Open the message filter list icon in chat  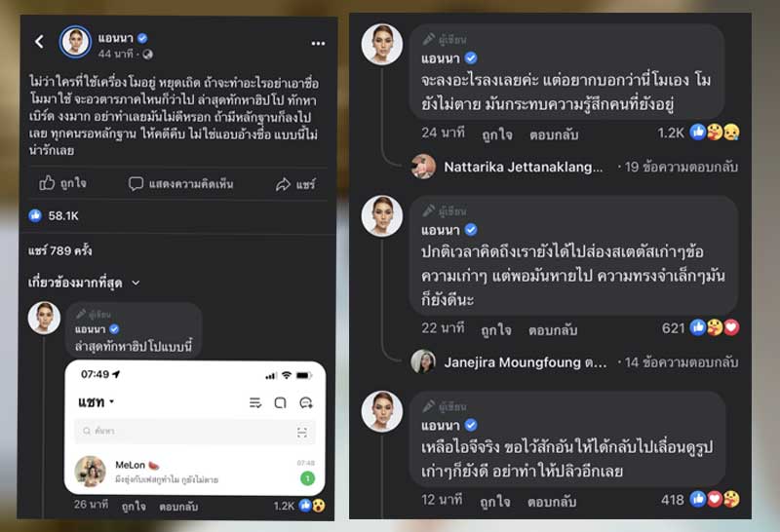click(255, 402)
